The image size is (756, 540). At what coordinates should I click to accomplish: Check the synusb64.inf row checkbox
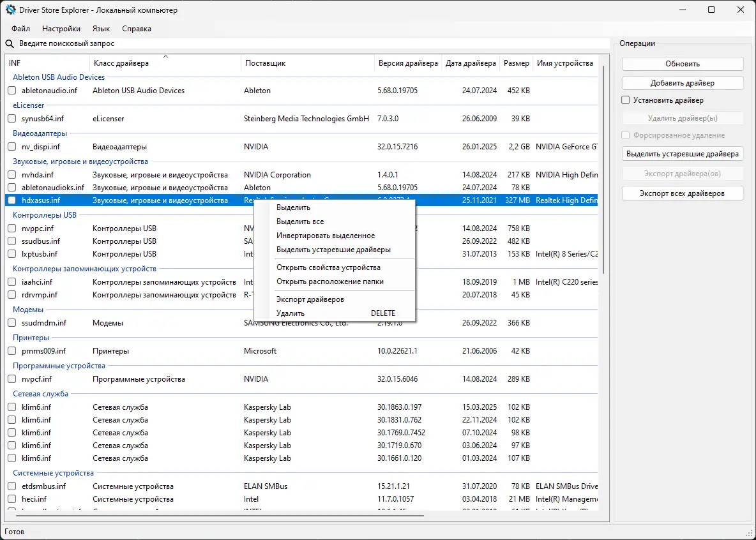pyautogui.click(x=12, y=118)
